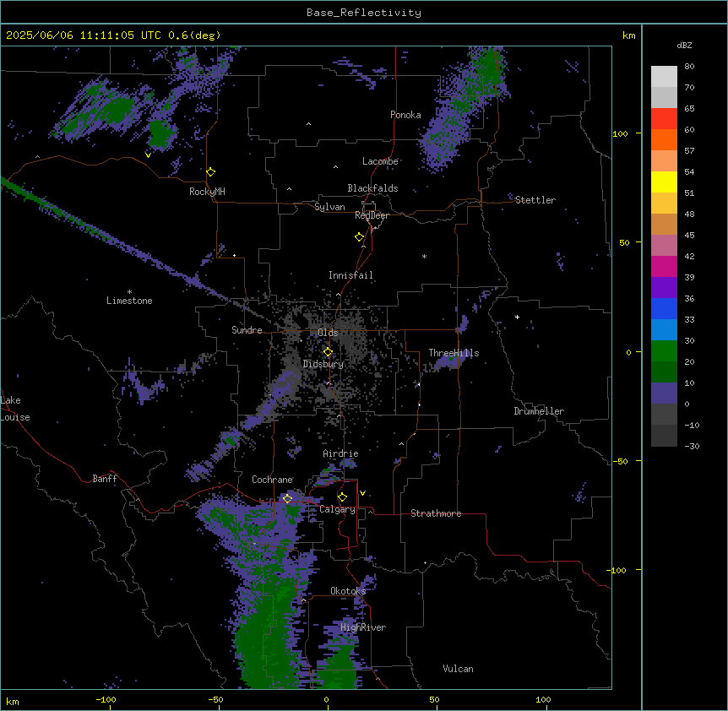Pick the light gray 70-80 dBZ legend swatch
This screenshot has height=711, width=728.
click(x=664, y=77)
